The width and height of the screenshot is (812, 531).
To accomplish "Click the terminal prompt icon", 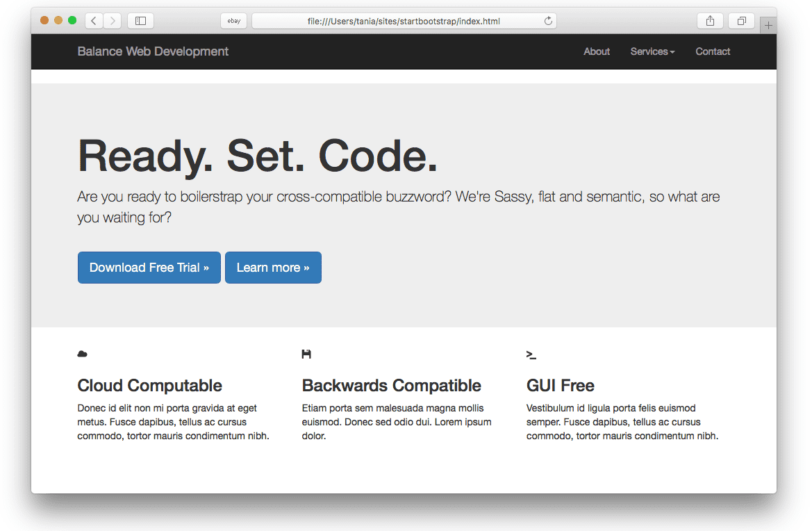I will 531,355.
